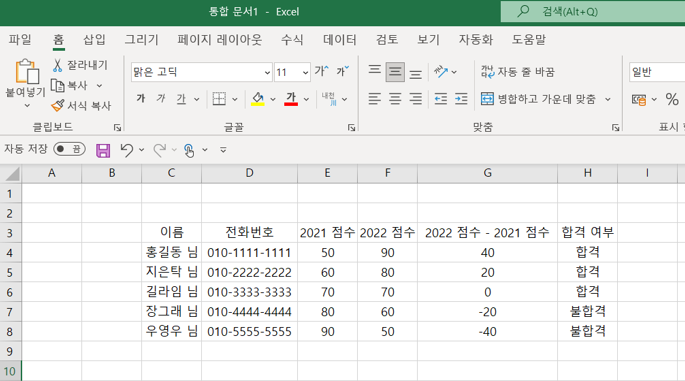Select the cell containing 010-3333-3333
Viewport: 685px width, 381px height.
249,292
